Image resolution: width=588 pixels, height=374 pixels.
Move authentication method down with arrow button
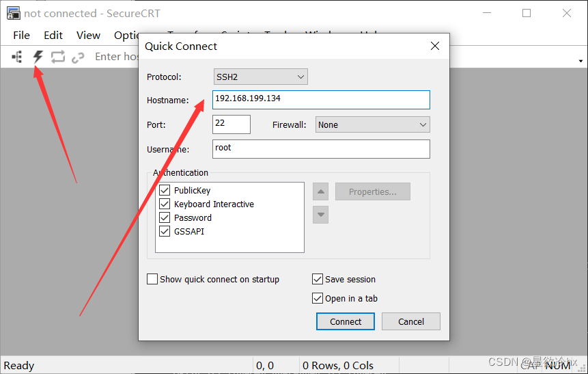320,215
